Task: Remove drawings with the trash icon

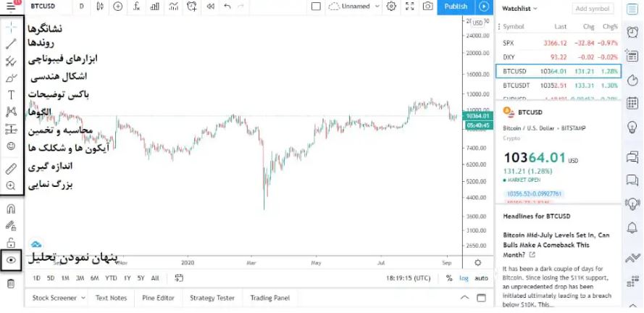Action: pos(11,283)
